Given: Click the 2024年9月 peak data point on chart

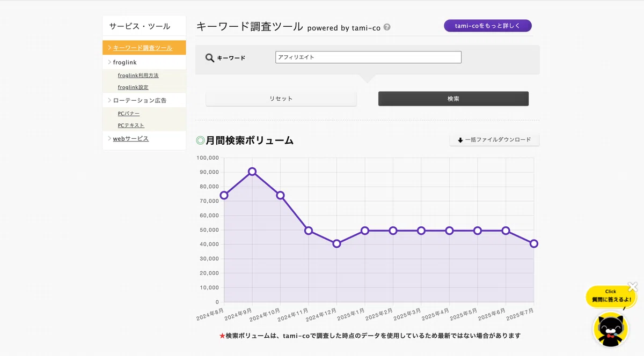Looking at the screenshot, I should 252,172.
